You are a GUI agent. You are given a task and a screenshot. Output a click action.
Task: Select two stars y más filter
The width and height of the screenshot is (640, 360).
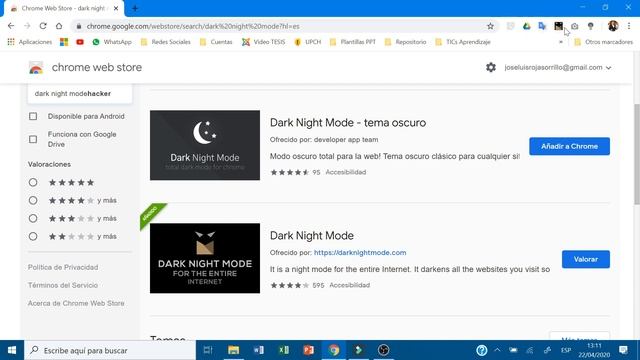pos(33,236)
